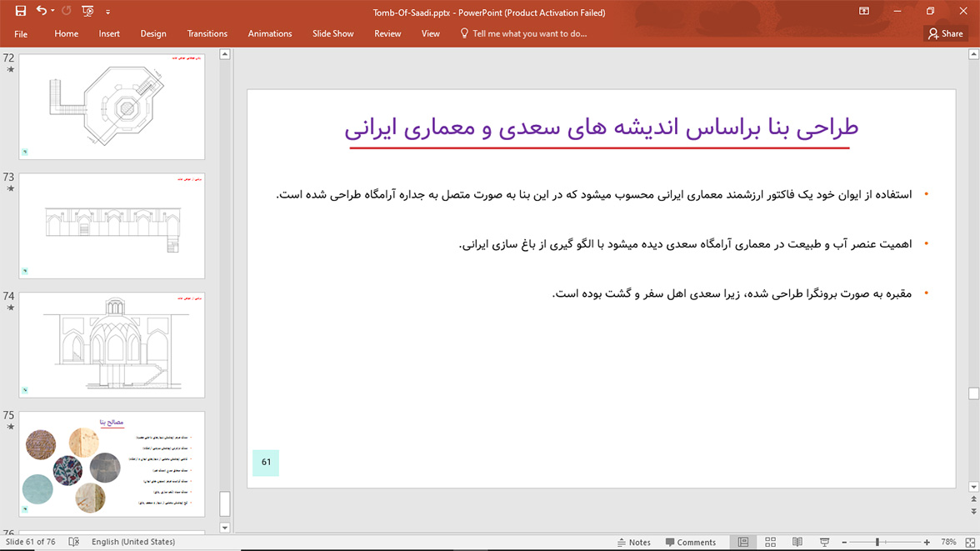The width and height of the screenshot is (980, 551).
Task: Open the Zoom dialog via the 78% level
Action: pos(948,542)
